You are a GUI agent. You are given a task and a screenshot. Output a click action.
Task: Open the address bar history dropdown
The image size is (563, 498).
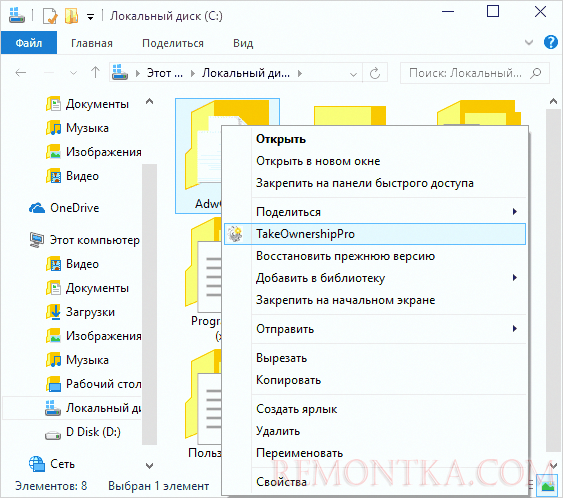tap(353, 74)
